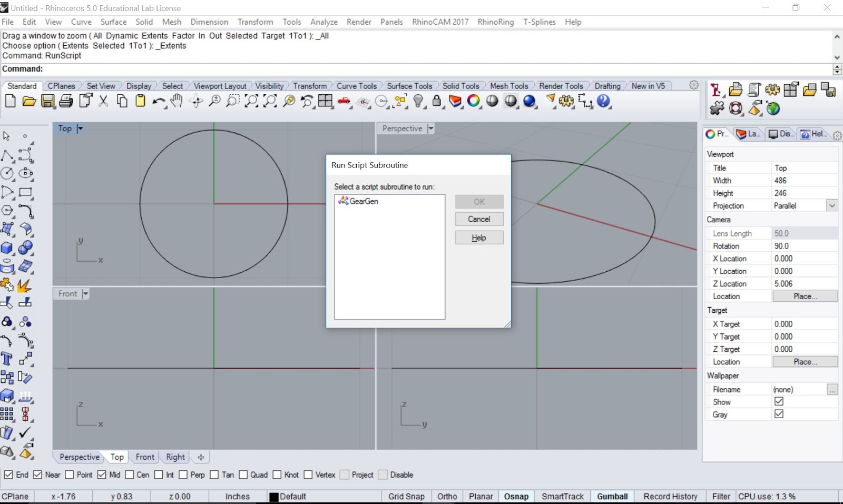
Task: Enable the Cen osnap checkbox
Action: pos(129,475)
